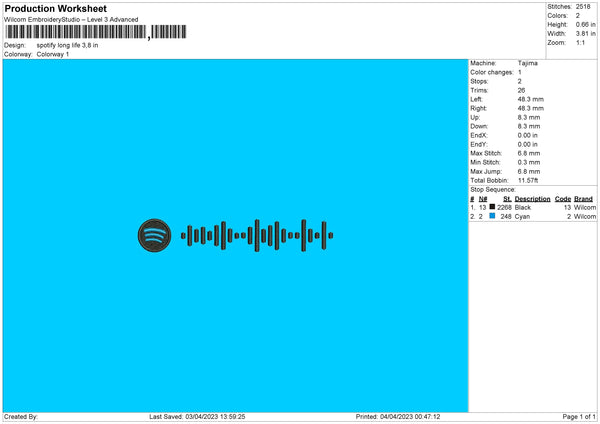Click the "Height:" label

557,24
